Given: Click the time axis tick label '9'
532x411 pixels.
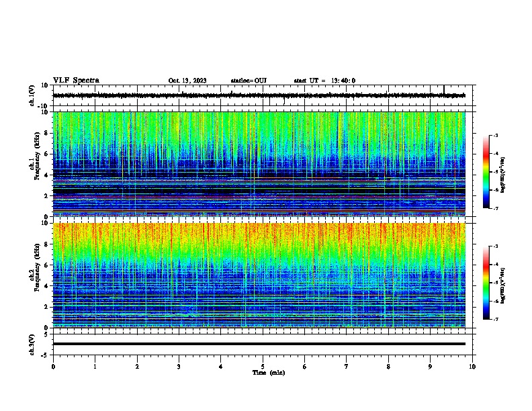Looking at the screenshot, I should [430, 367].
